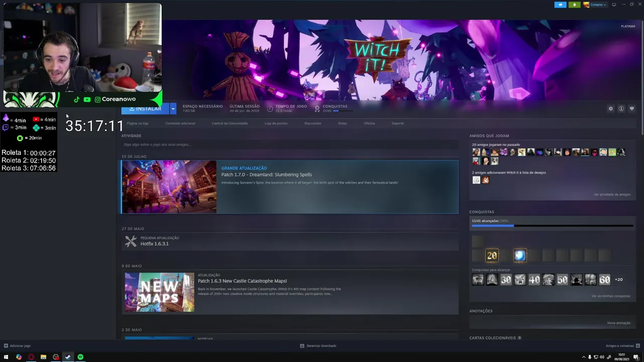Open Patch 1.6.3 New Castle Catastrophe Maps

click(242, 281)
